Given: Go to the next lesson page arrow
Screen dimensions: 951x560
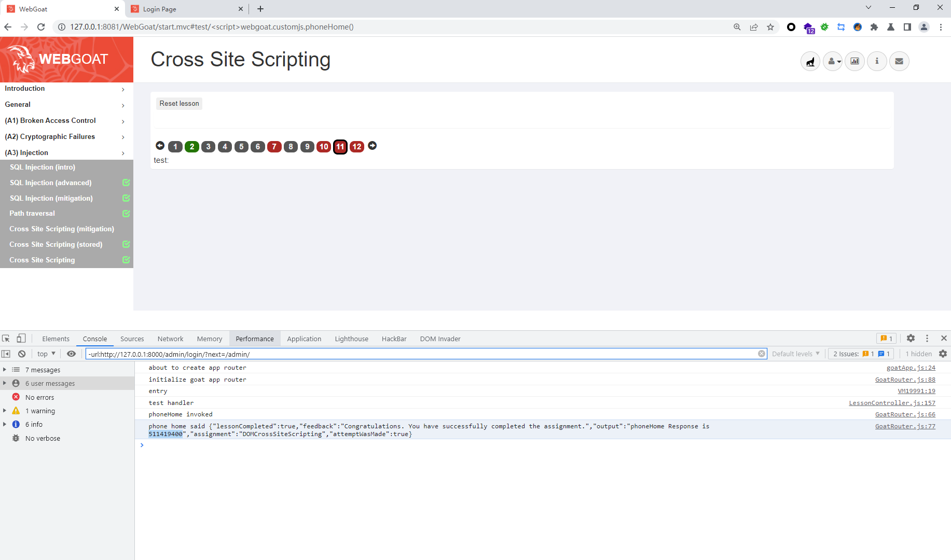Looking at the screenshot, I should (373, 146).
